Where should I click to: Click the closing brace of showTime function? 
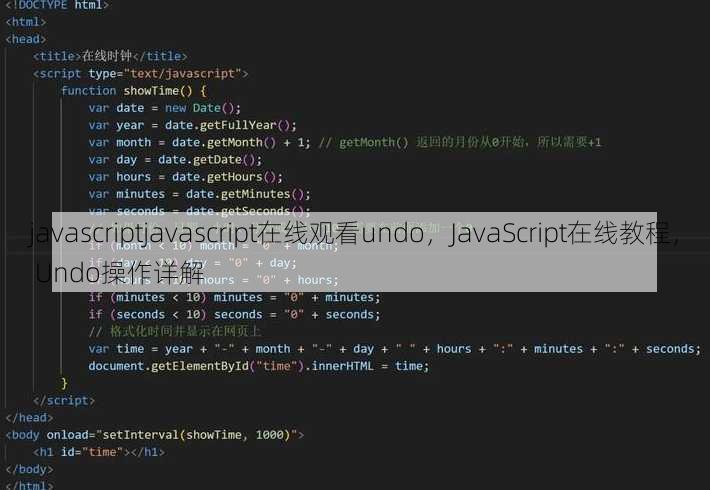point(64,383)
